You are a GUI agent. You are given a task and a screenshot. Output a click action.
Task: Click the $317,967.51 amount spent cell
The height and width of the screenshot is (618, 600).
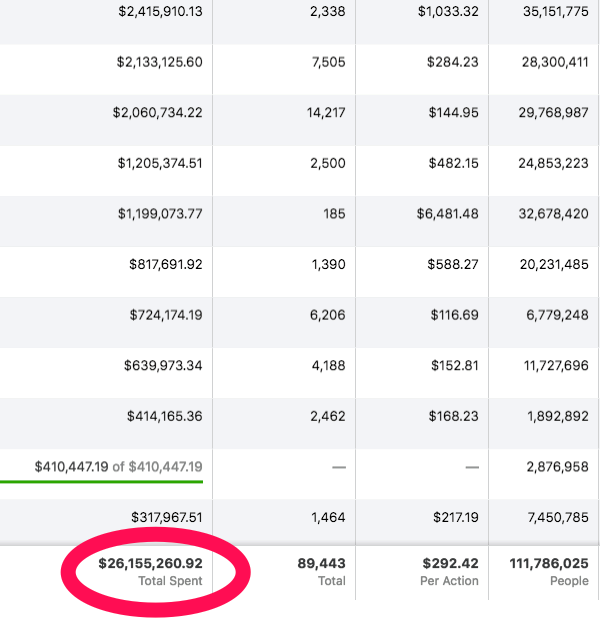click(166, 517)
